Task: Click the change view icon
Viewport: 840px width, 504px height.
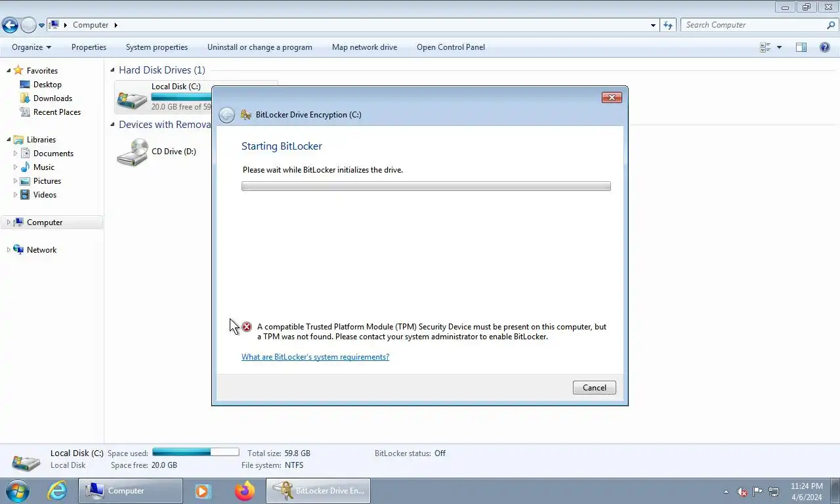Action: 765,47
